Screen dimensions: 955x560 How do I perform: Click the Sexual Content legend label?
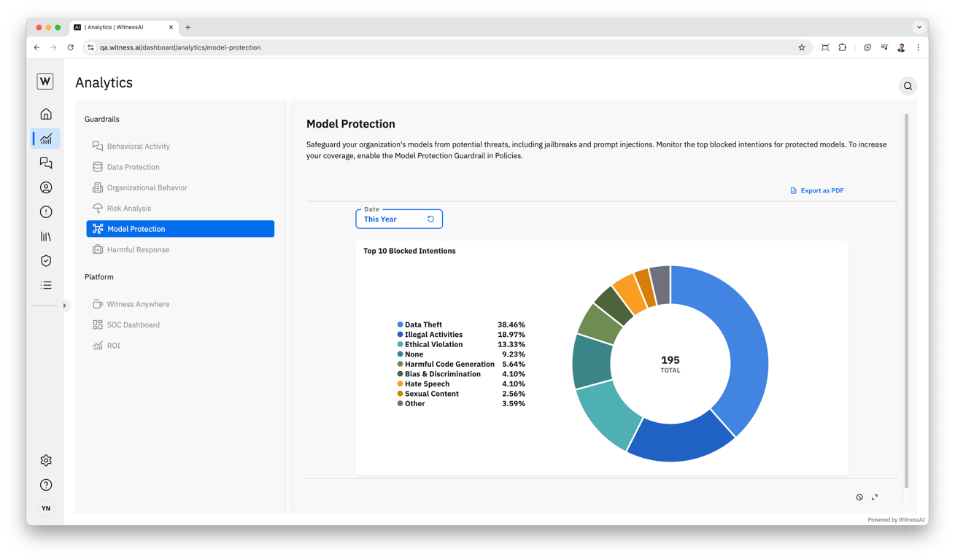point(432,394)
